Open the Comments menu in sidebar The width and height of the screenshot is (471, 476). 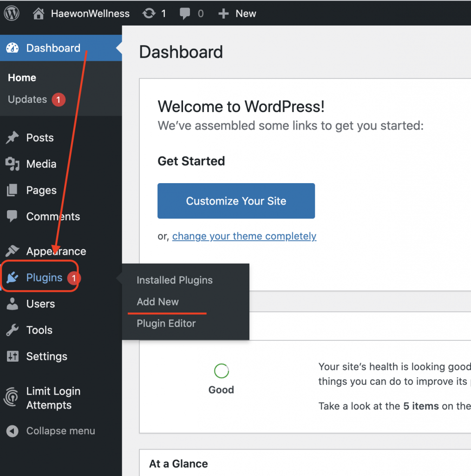tap(53, 217)
